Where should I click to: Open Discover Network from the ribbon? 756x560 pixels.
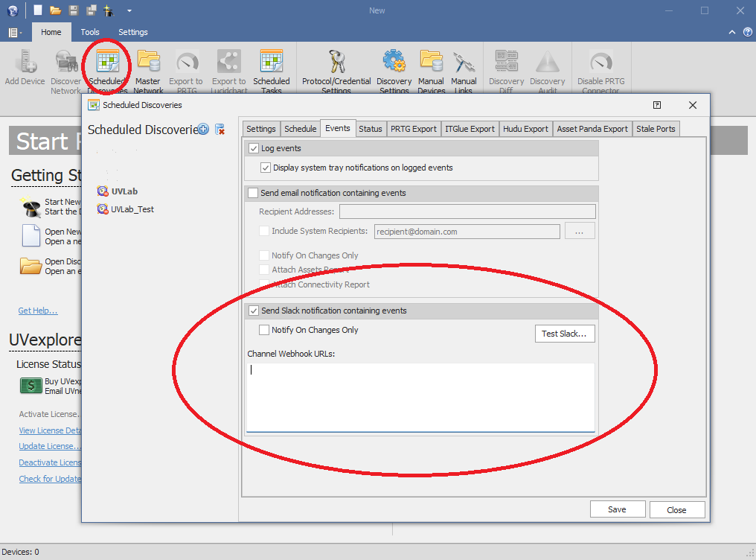pyautogui.click(x=66, y=61)
